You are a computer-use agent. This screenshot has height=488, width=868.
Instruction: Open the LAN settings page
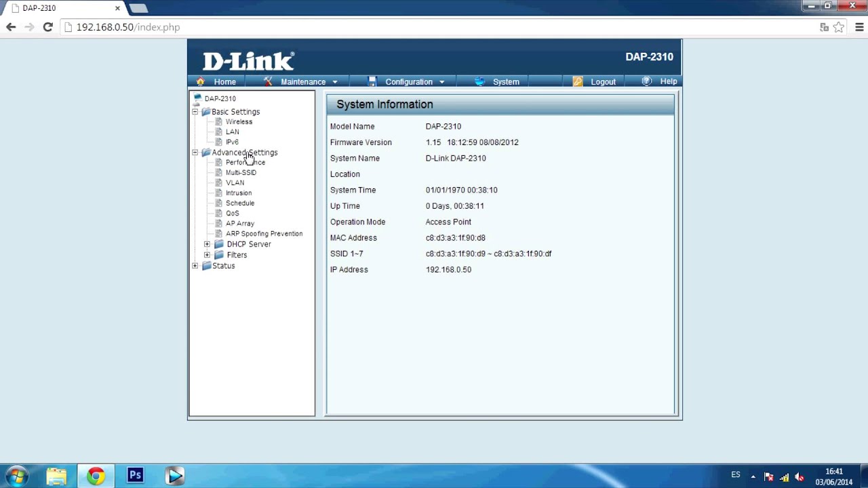coord(233,132)
